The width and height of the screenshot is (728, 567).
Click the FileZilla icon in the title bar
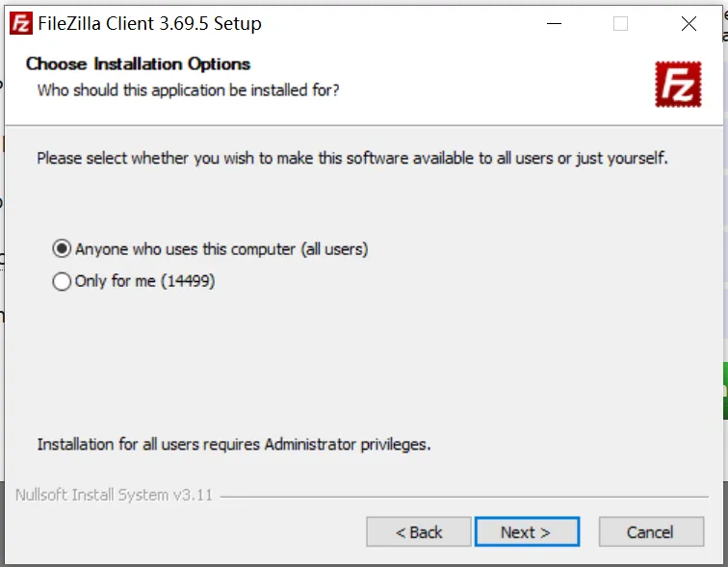[19, 24]
